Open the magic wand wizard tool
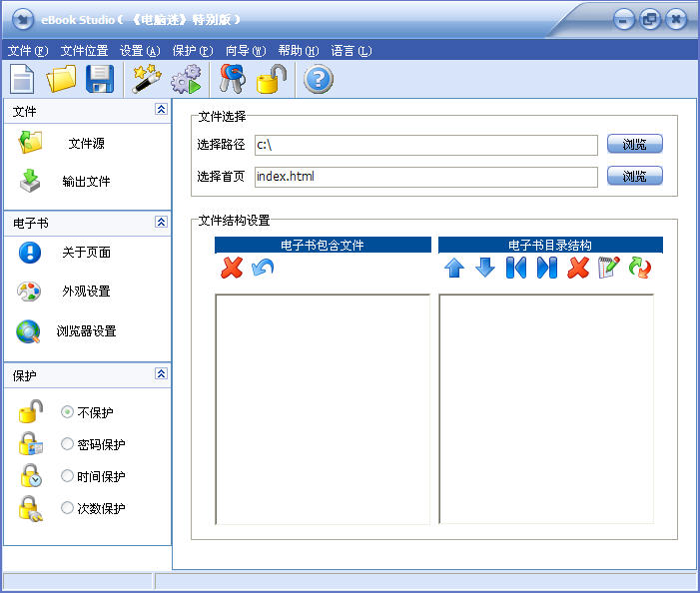The width and height of the screenshot is (700, 593). (147, 78)
